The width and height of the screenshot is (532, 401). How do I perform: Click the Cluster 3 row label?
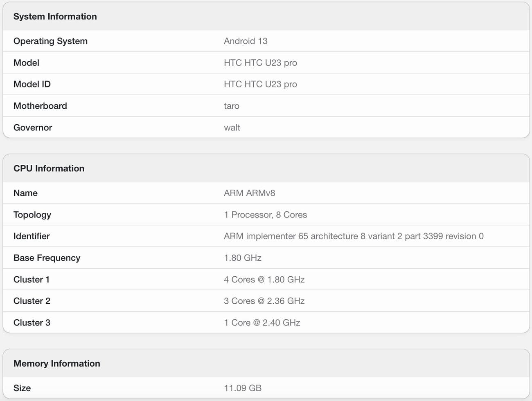pyautogui.click(x=32, y=323)
